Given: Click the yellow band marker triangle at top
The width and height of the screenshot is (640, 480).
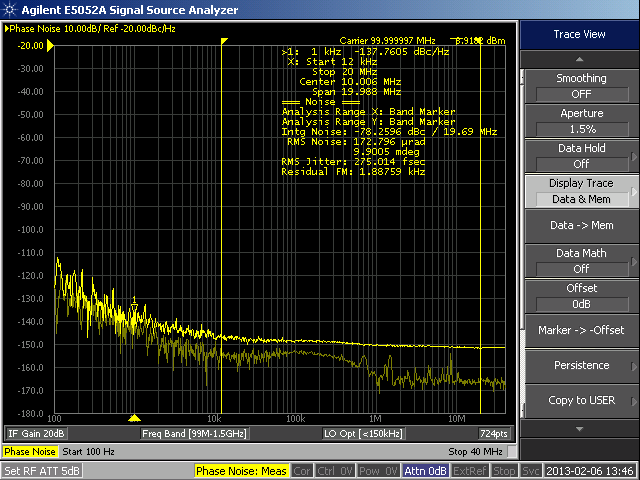Looking at the screenshot, I should point(225,41).
